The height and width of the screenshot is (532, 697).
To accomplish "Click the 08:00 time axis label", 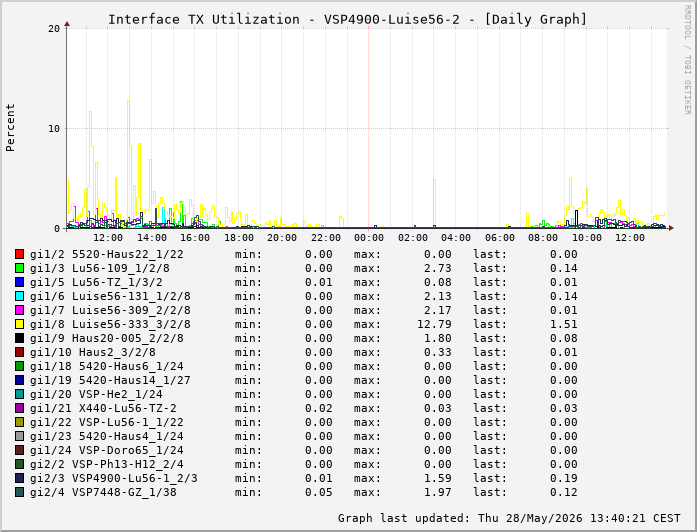I will pos(543,238).
